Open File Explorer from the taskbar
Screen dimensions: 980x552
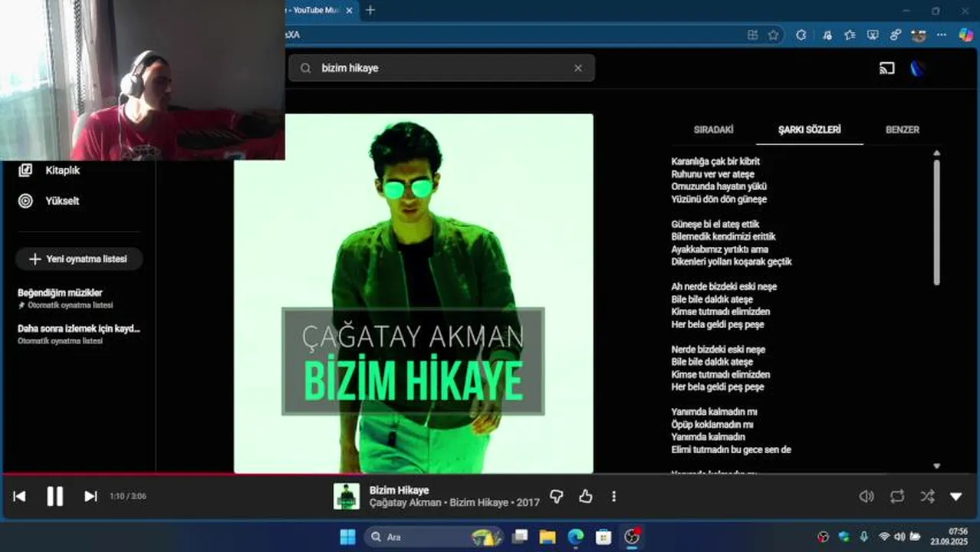pos(547,537)
